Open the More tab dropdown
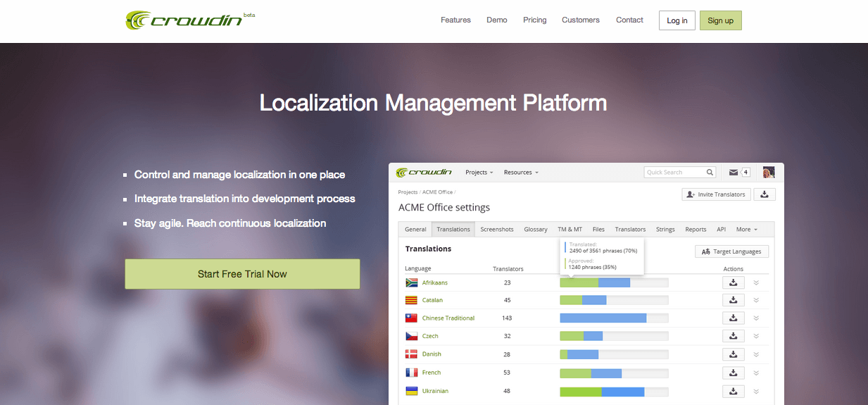The height and width of the screenshot is (405, 868). pos(747,230)
